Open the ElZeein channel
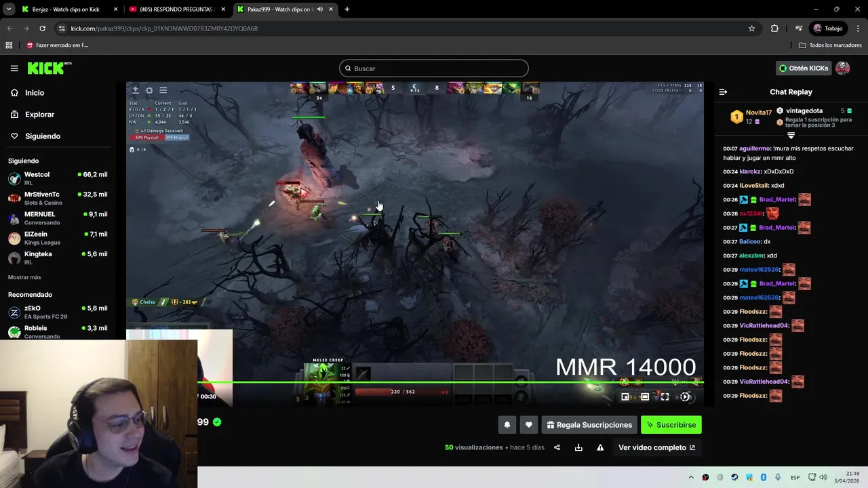Screen dimensions: 868x488 point(58,238)
